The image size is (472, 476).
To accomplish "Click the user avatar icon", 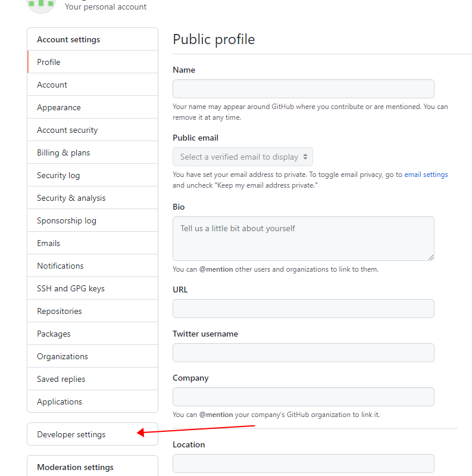I will click(x=42, y=4).
